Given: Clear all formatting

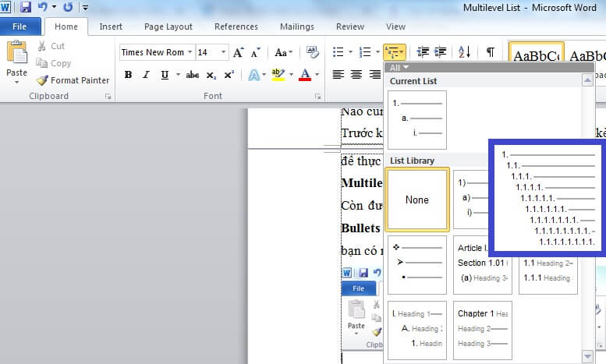Looking at the screenshot, I should click(x=312, y=52).
